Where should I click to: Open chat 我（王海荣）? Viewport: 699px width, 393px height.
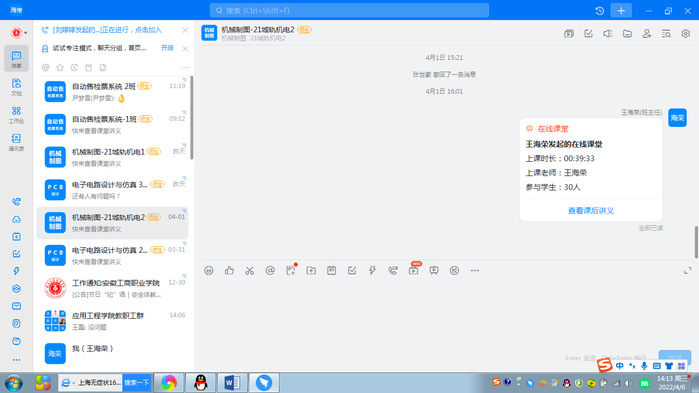112,353
